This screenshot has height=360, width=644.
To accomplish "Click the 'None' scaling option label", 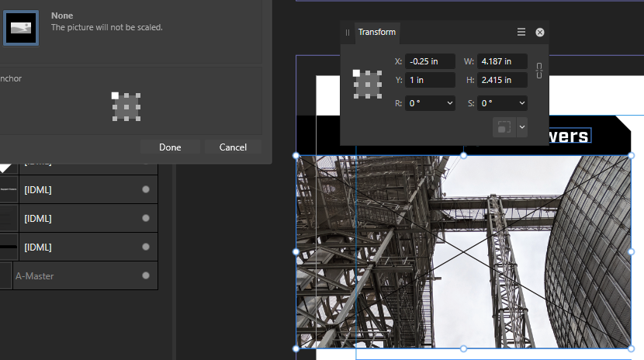I will click(x=62, y=16).
